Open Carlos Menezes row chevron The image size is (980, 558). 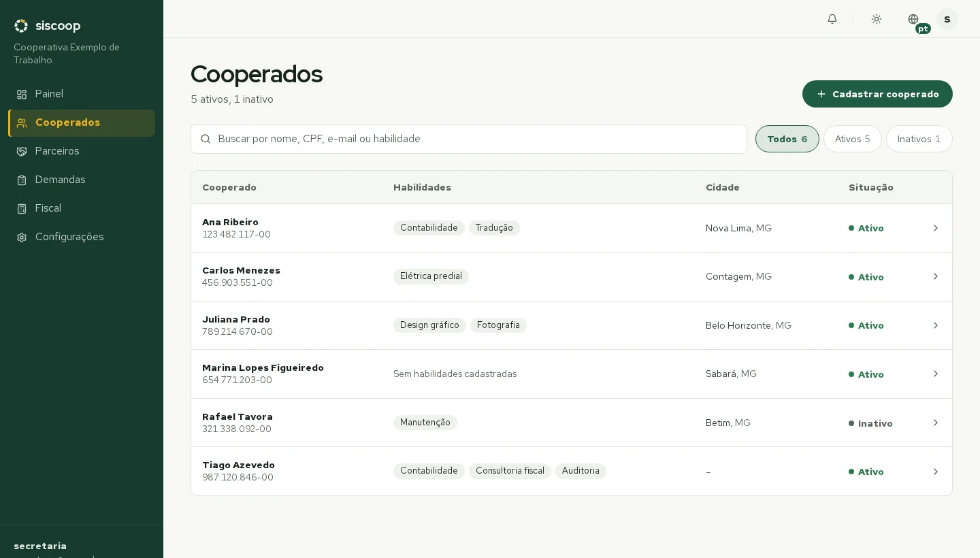click(x=936, y=276)
